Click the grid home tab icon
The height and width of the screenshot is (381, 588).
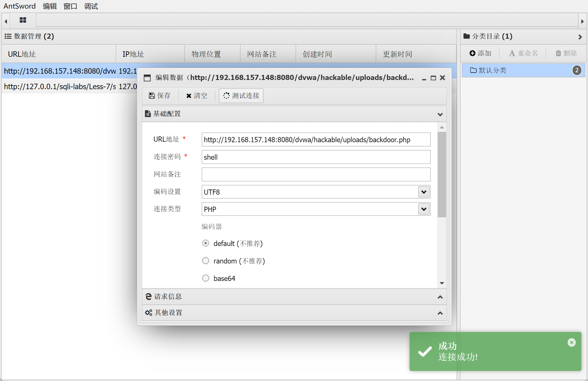[x=23, y=20]
